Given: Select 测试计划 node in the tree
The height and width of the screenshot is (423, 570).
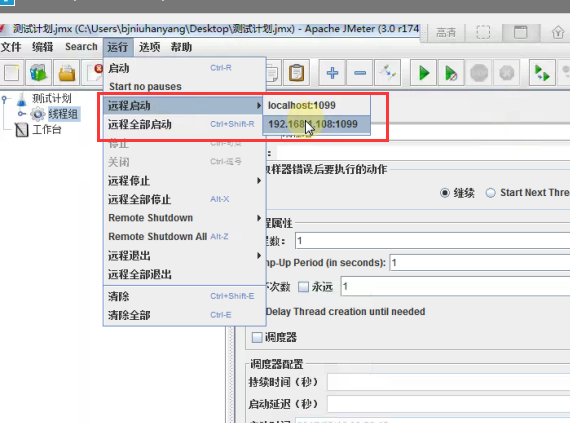Looking at the screenshot, I should pos(52,98).
